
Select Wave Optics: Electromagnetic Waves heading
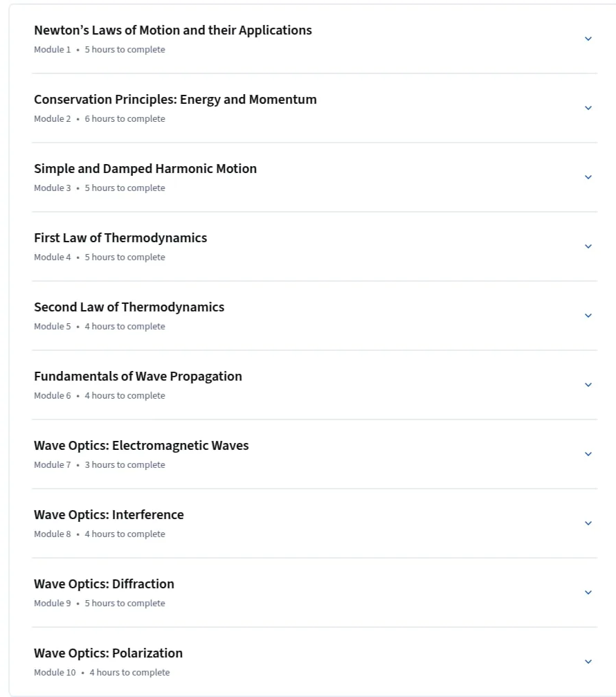pyautogui.click(x=141, y=446)
